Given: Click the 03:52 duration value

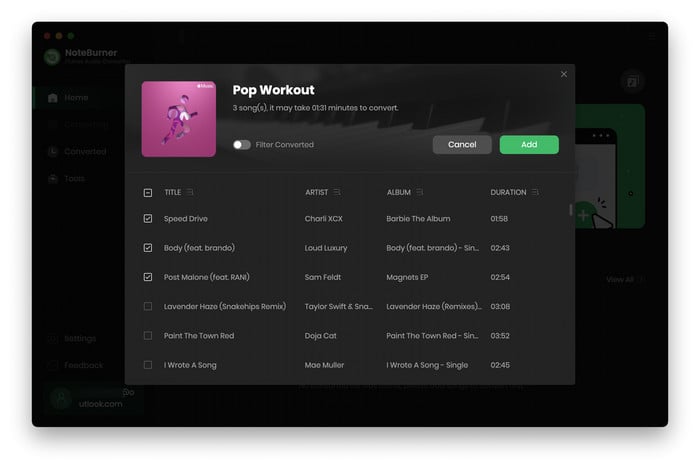Looking at the screenshot, I should [500, 336].
